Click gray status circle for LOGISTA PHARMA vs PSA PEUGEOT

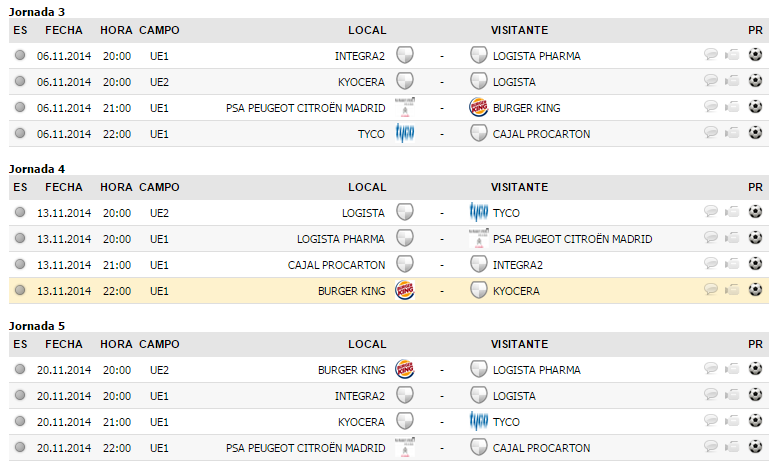[x=20, y=238]
